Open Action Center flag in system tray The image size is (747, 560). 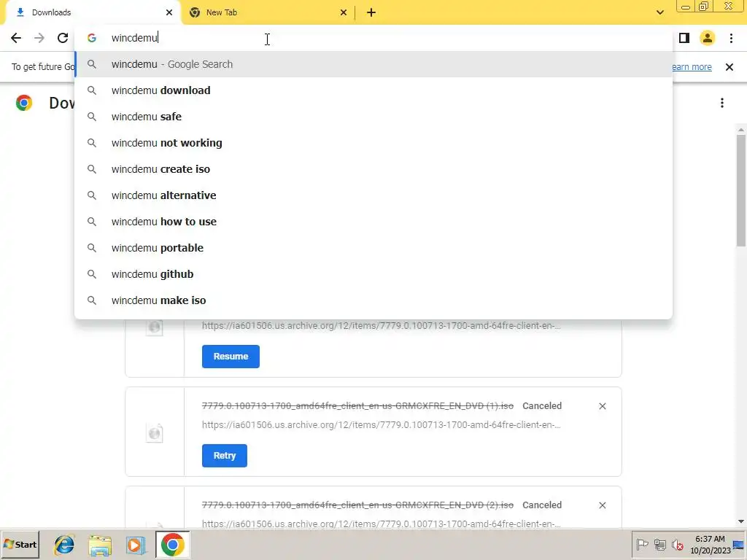(642, 545)
